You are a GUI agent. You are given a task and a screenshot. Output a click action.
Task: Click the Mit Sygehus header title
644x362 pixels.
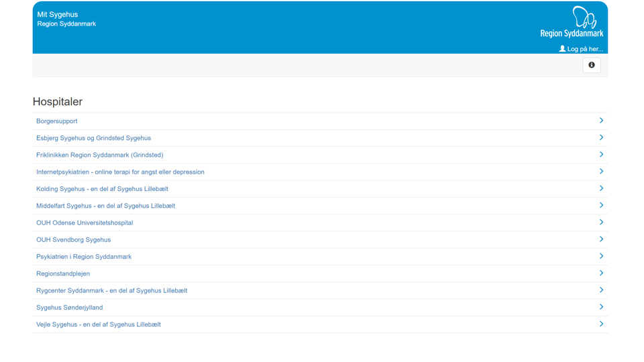click(x=58, y=14)
